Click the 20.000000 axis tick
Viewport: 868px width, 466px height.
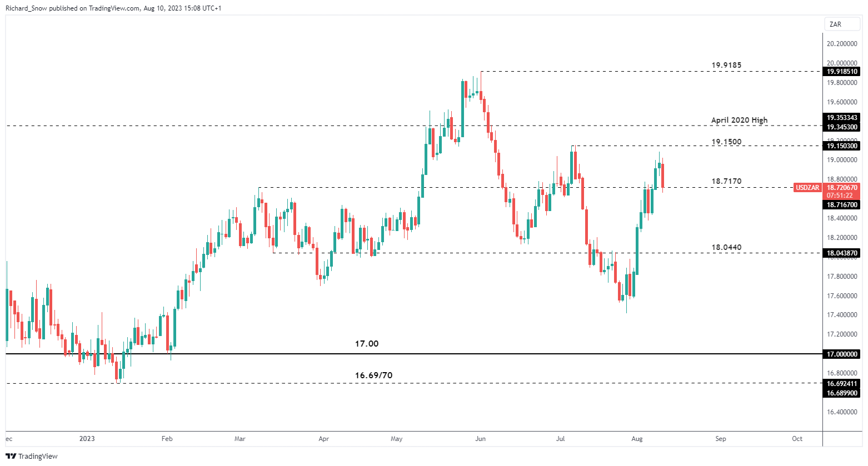pyautogui.click(x=841, y=63)
